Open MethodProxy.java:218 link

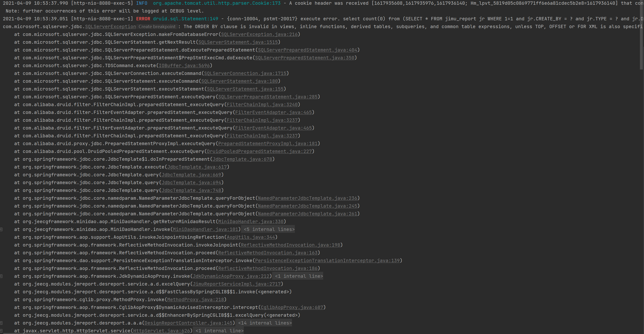click(196, 299)
